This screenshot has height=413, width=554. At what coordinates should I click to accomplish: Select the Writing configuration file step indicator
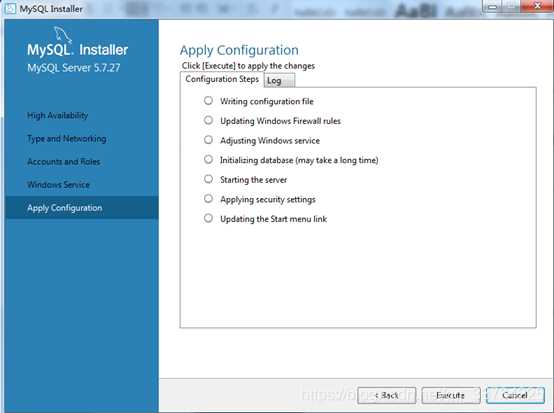coord(208,101)
